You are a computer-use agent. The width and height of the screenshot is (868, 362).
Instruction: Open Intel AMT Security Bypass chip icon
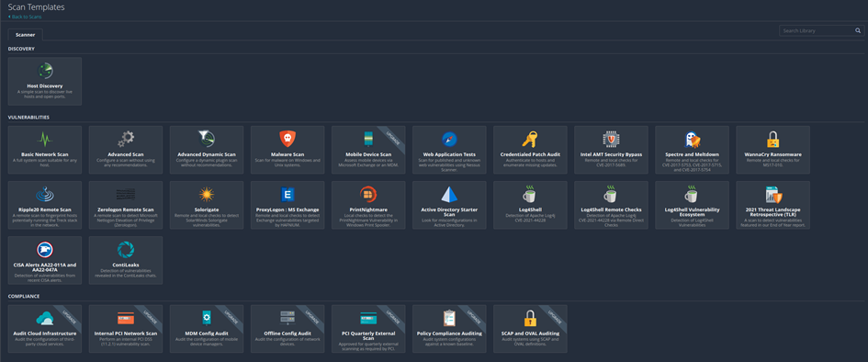(x=611, y=139)
